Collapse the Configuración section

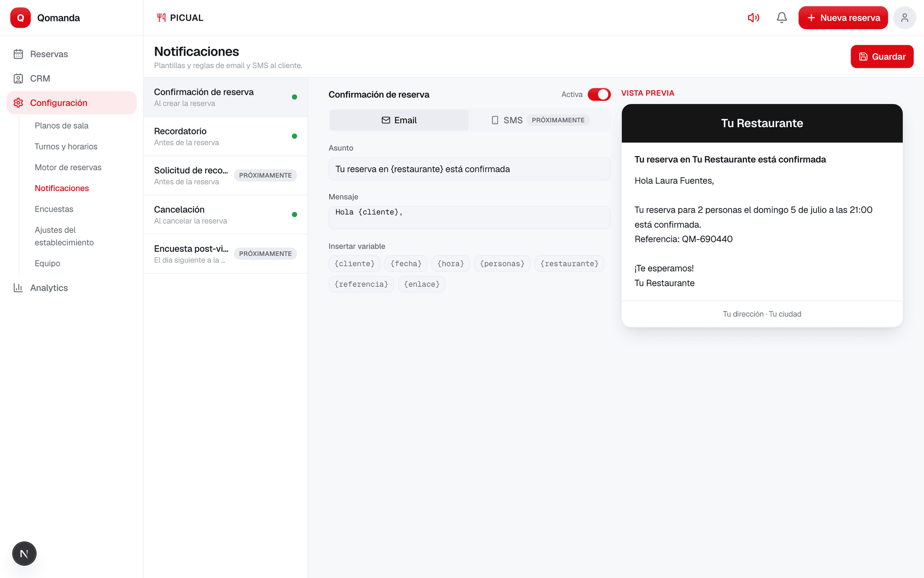coord(71,103)
